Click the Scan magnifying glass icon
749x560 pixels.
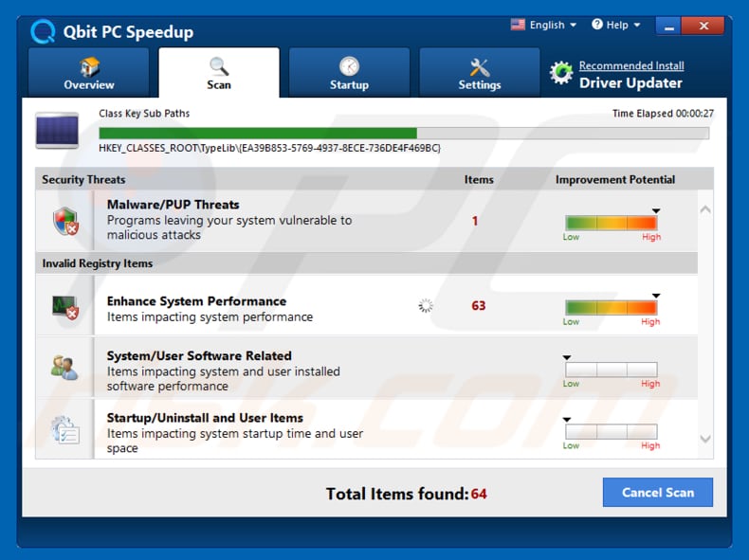tap(219, 66)
